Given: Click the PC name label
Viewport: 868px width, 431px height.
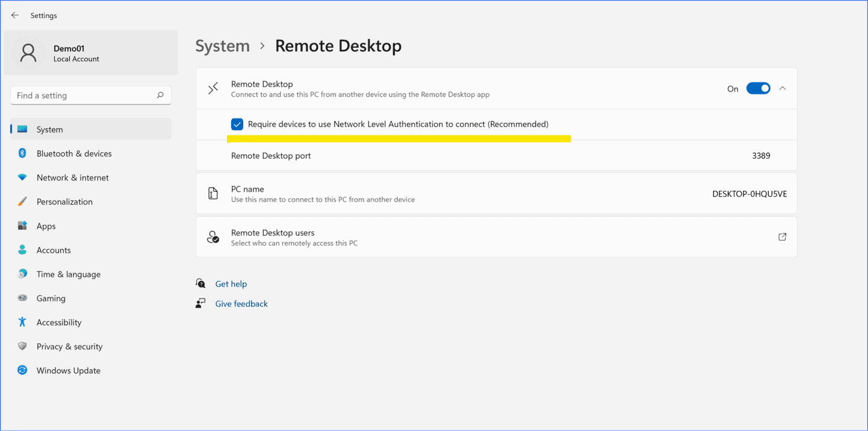Looking at the screenshot, I should pos(247,189).
